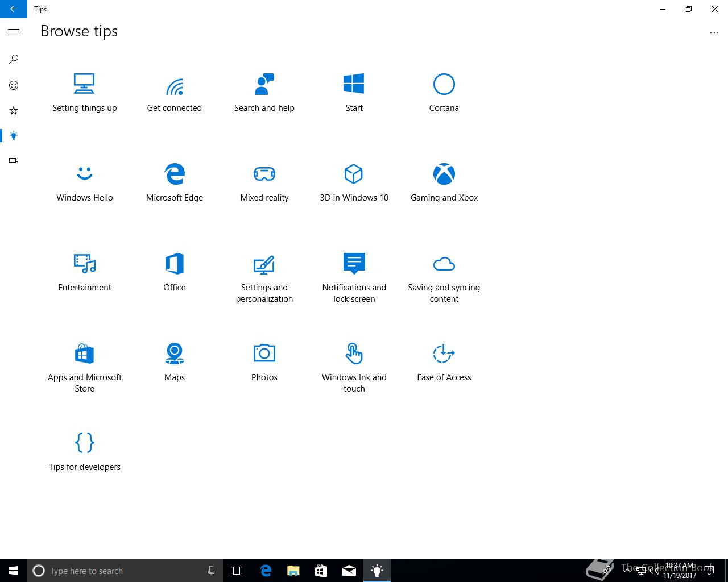
Task: Open the Ease of Access tips
Action: tap(444, 363)
